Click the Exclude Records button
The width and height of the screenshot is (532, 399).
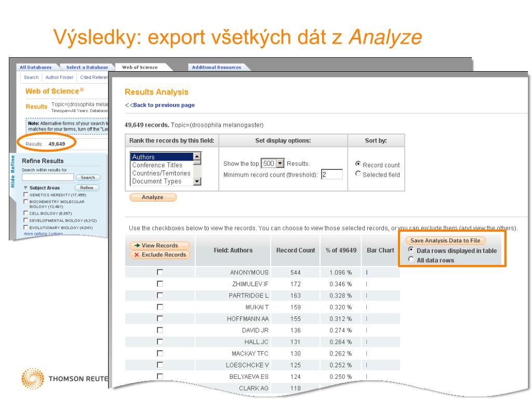160,255
